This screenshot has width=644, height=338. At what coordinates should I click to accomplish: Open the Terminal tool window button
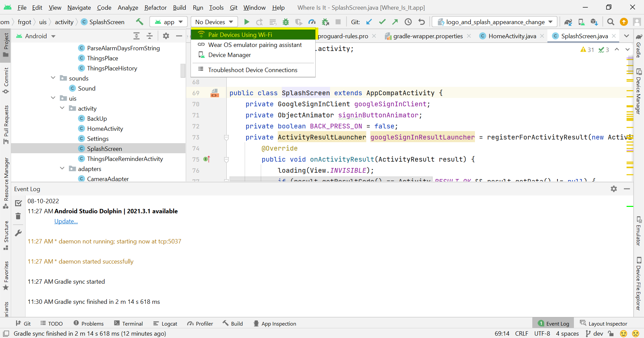[128, 324]
